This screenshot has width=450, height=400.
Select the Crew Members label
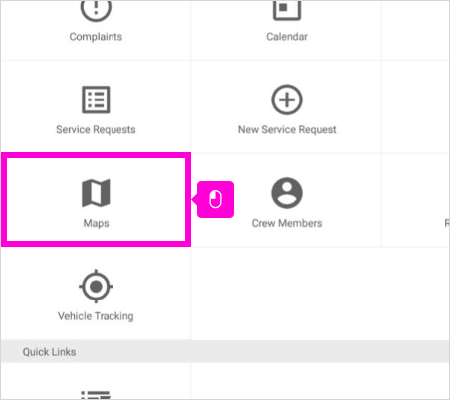tap(287, 223)
